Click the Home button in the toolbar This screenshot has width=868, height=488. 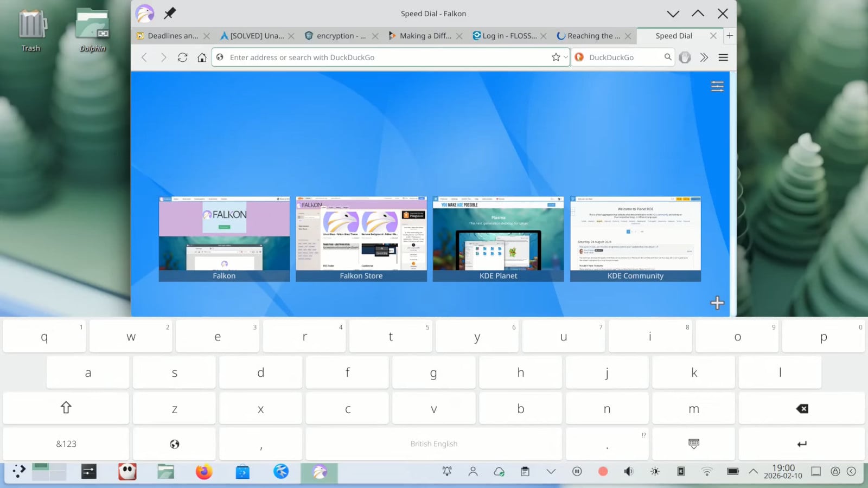202,57
